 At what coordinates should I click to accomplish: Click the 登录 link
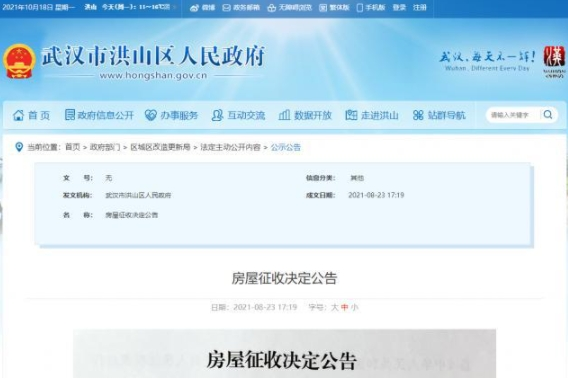pyautogui.click(x=399, y=8)
